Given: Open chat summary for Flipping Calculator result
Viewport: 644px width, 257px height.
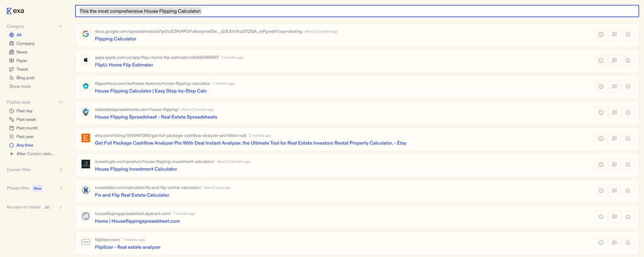Looking at the screenshot, I should click(x=614, y=34).
